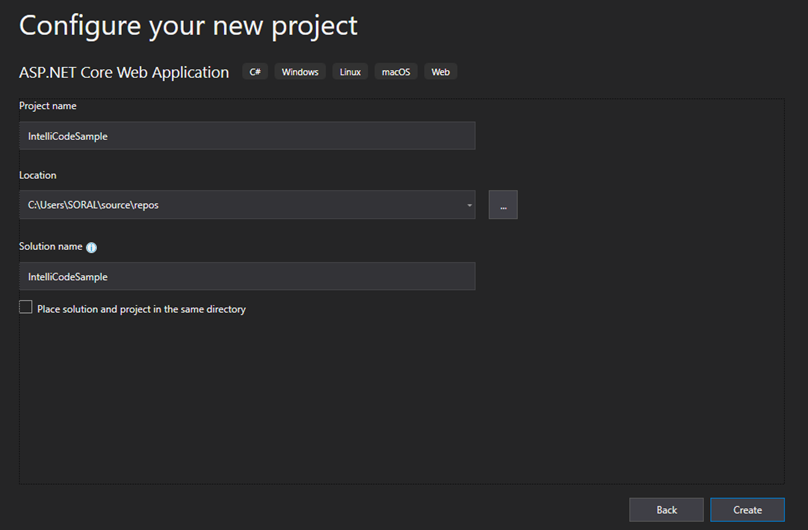
Task: Go back using the Back button
Action: [x=666, y=510]
